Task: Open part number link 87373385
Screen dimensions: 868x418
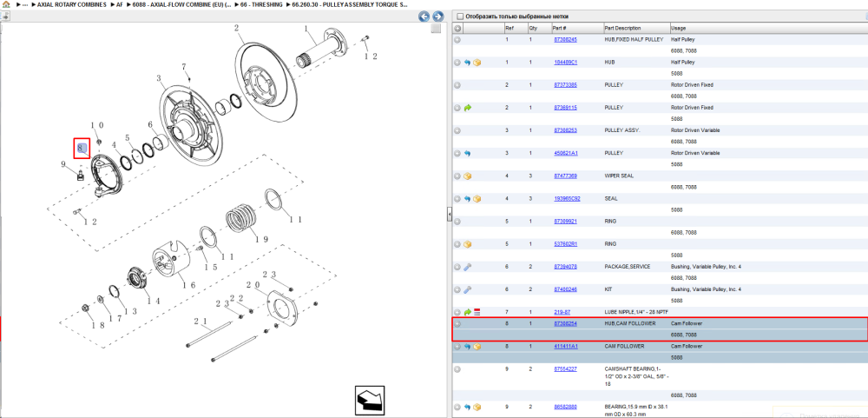Action: coord(565,85)
